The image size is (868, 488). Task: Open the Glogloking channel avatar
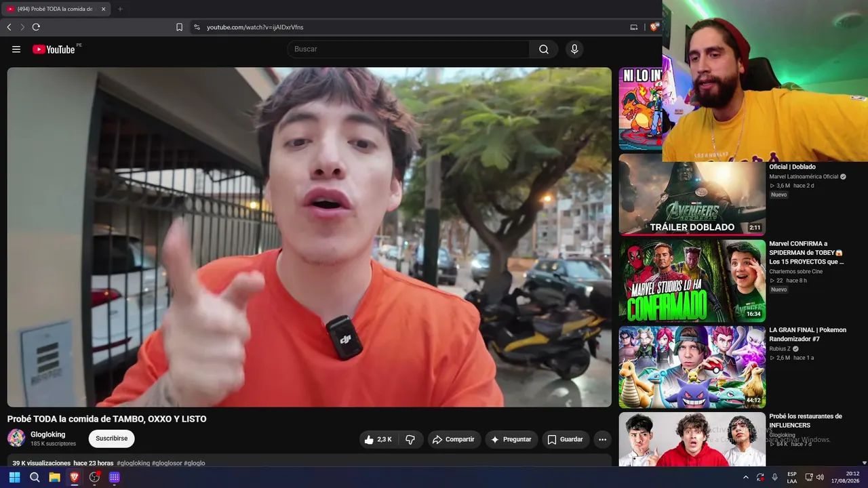pos(16,438)
